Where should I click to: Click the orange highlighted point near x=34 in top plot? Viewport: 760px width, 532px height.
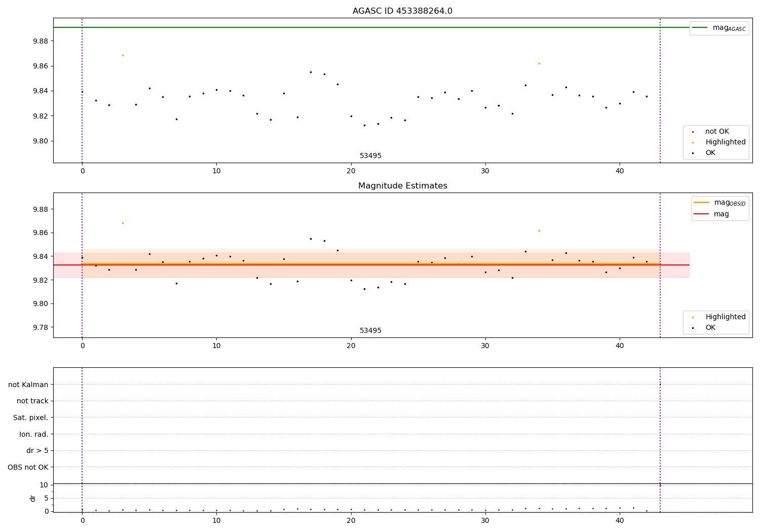[539, 63]
